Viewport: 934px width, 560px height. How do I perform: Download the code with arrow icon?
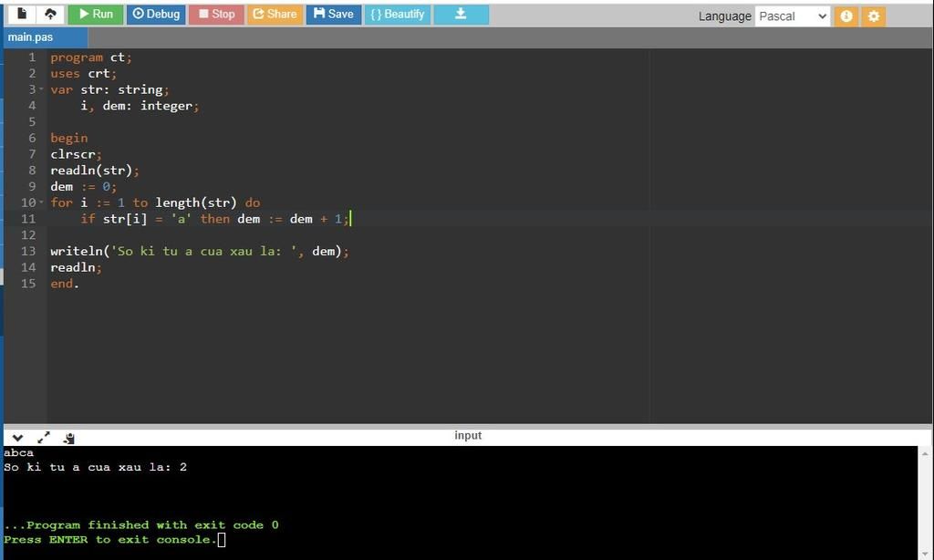[x=461, y=15]
